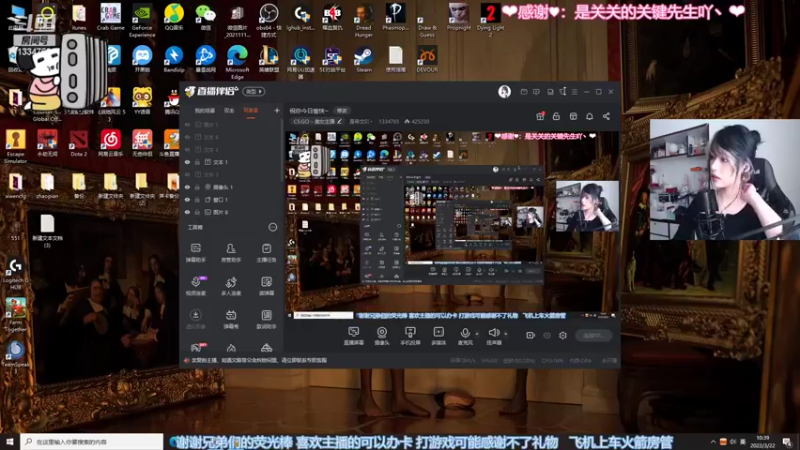Open the Microsoft Edge desktop icon

coord(237,62)
